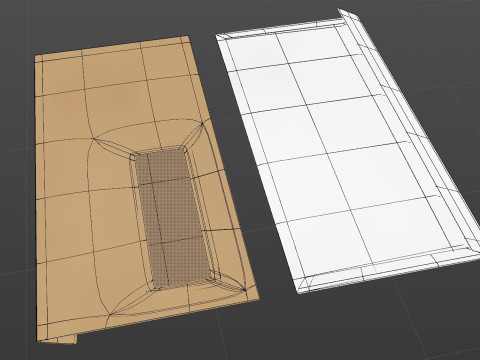Click the dense recessed area in tan mesh
The width and height of the screenshot is (480, 360).
173,218
